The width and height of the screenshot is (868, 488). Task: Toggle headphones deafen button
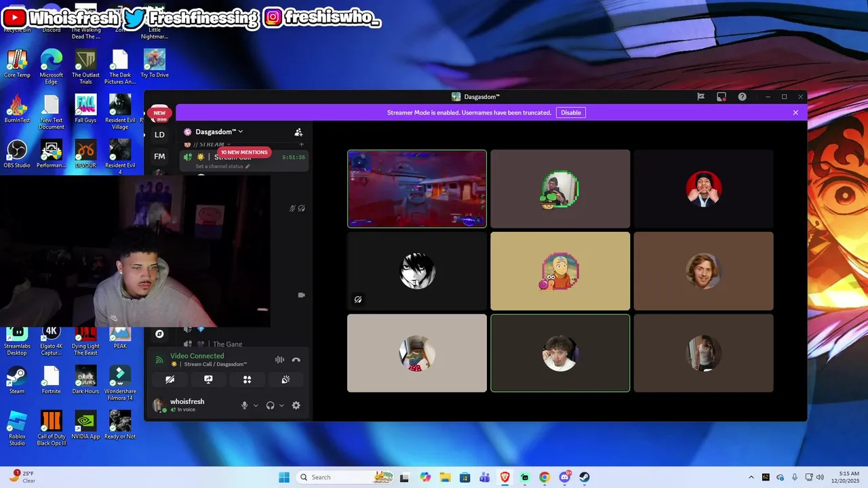pyautogui.click(x=270, y=405)
